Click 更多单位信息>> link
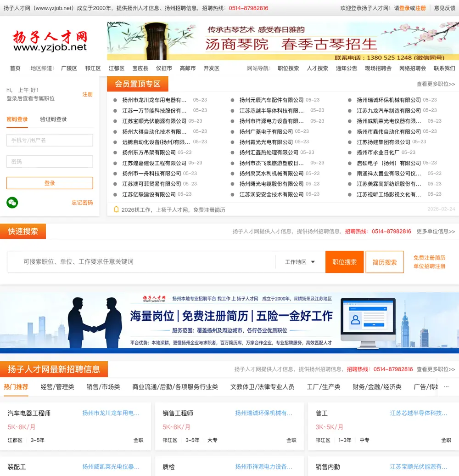This screenshot has height=476, width=459. (x=436, y=231)
